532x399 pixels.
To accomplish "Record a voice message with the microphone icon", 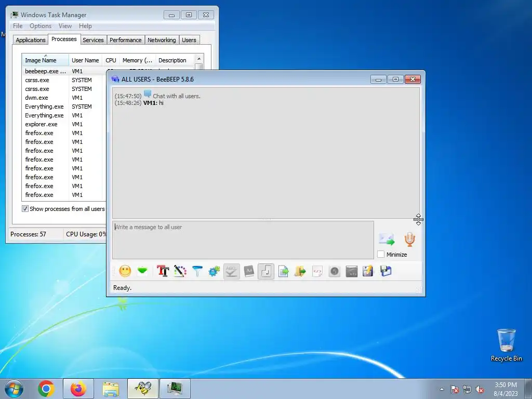I will (x=409, y=239).
